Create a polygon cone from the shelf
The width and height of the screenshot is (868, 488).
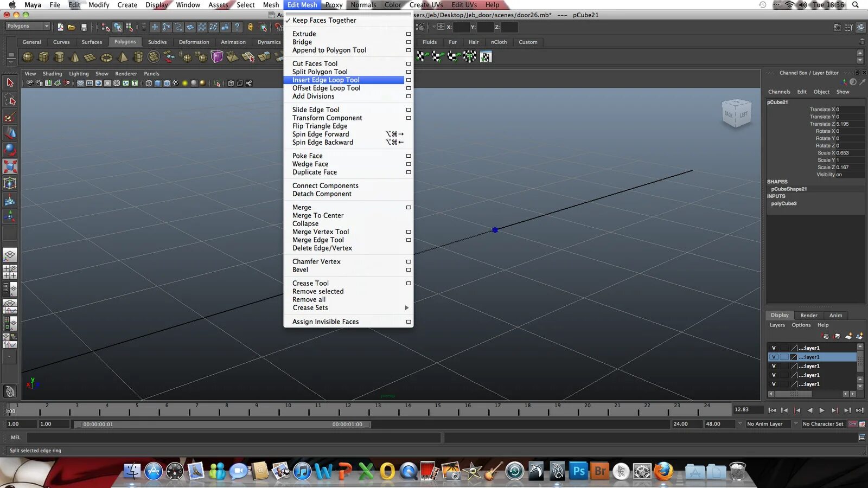click(75, 56)
